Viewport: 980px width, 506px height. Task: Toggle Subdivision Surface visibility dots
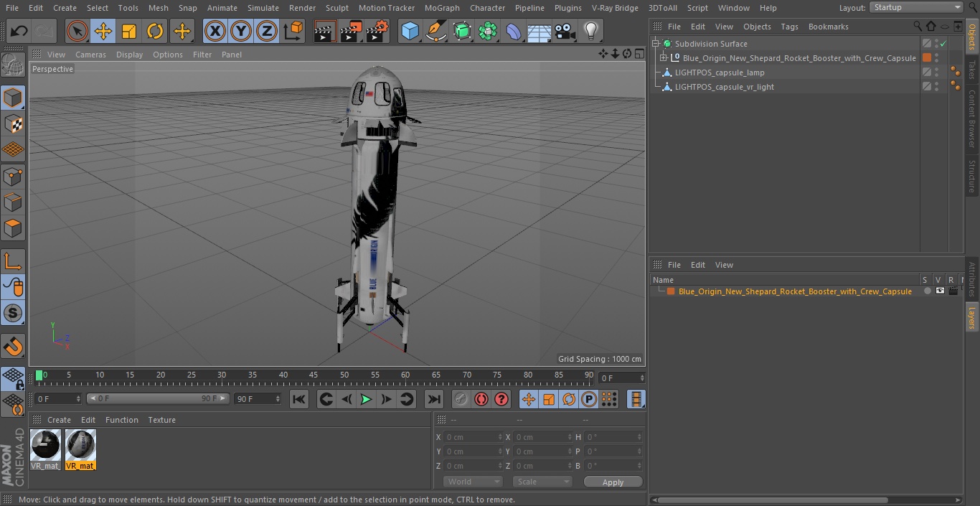click(x=936, y=44)
